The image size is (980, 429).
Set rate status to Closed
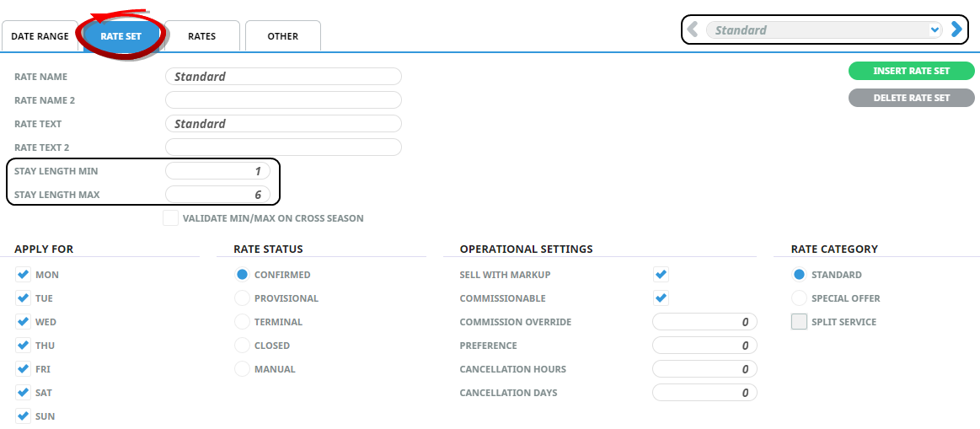pyautogui.click(x=243, y=346)
